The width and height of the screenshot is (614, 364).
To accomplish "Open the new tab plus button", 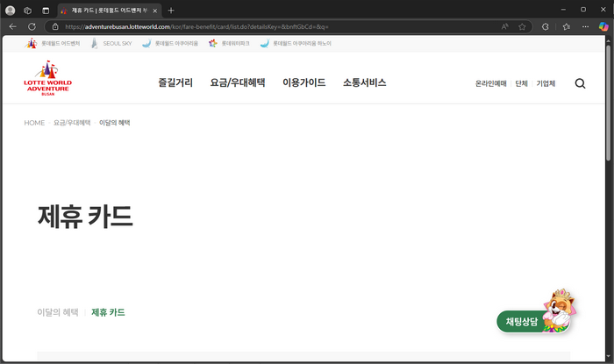I will click(171, 10).
